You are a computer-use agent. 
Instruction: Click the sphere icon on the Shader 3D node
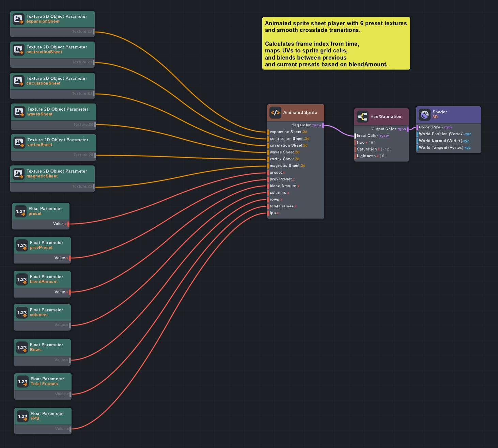coord(424,114)
